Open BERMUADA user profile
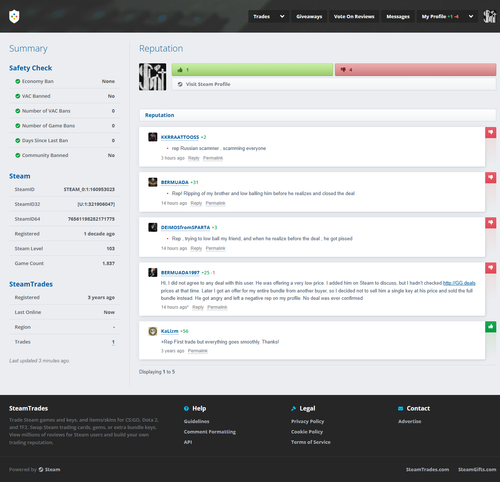The height and width of the screenshot is (482, 500). (x=175, y=182)
